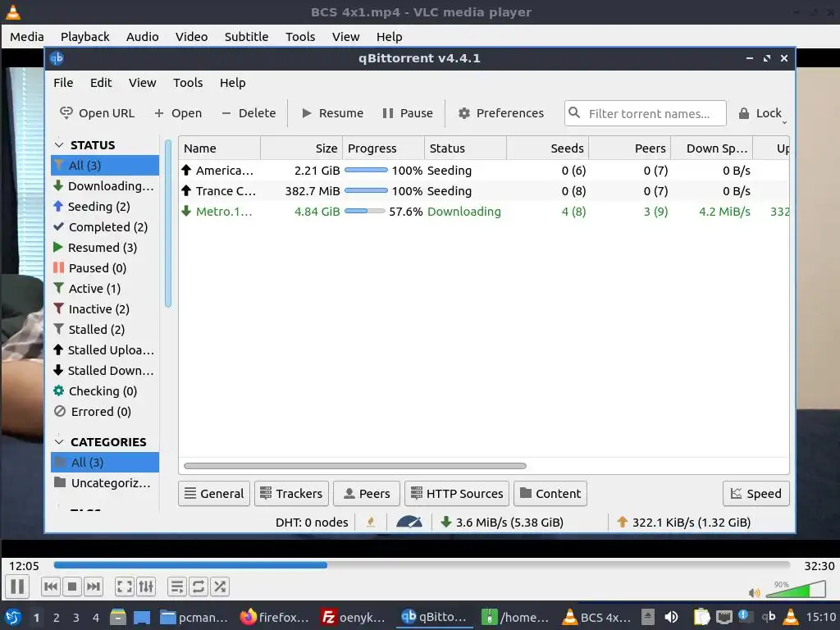Toggle VLC random shuffle
840x630 pixels.
coord(220,587)
